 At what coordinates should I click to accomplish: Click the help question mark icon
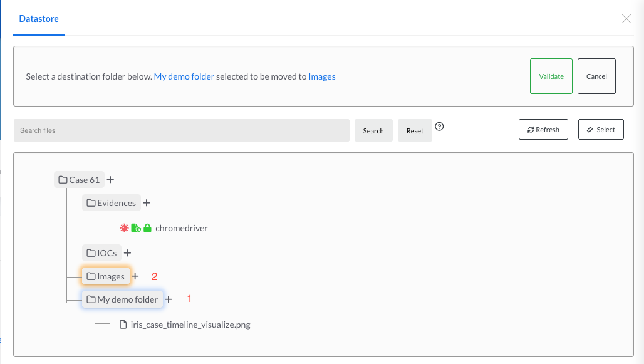(x=439, y=126)
